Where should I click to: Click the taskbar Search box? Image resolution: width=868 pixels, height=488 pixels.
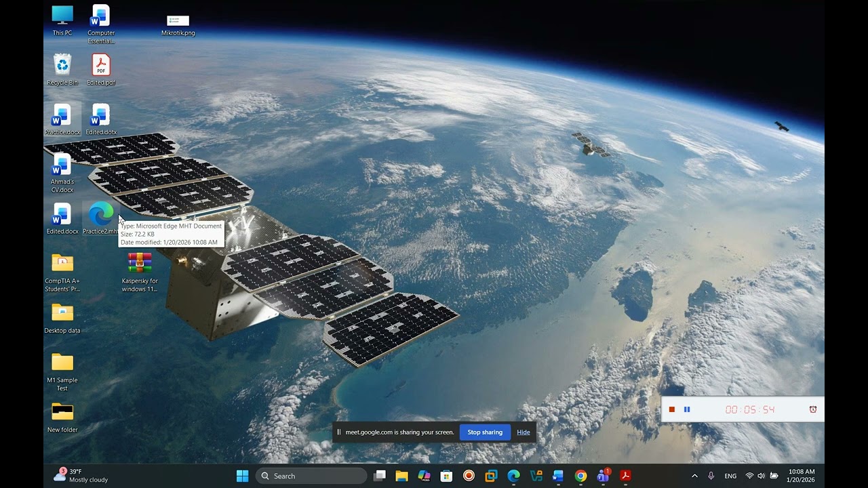pyautogui.click(x=311, y=476)
